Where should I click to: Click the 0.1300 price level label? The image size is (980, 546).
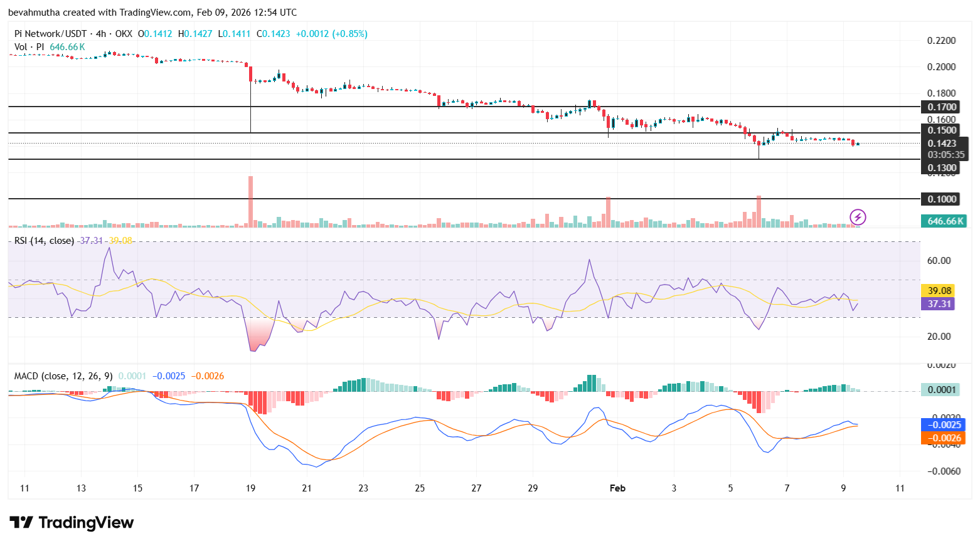941,167
